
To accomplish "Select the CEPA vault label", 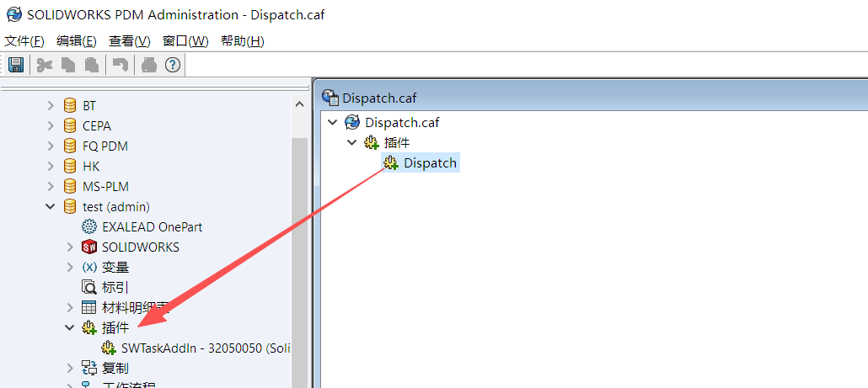I will [97, 126].
